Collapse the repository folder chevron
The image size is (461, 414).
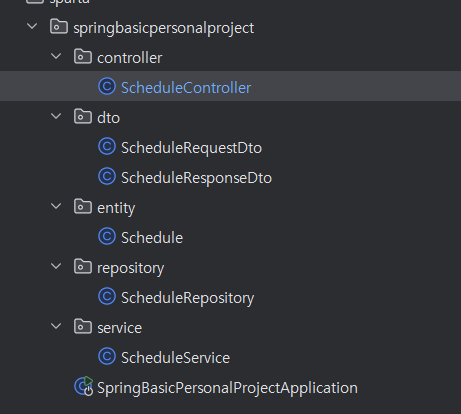click(x=56, y=266)
